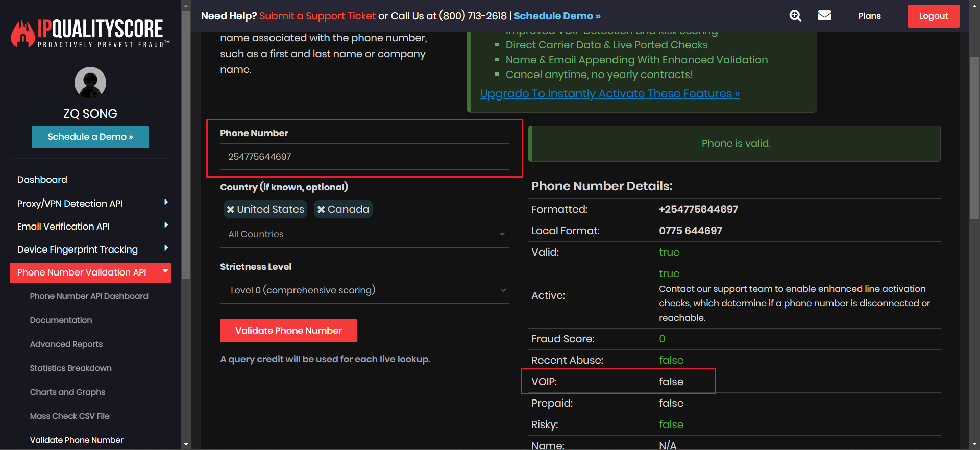Go to Advanced Reports

[66, 344]
